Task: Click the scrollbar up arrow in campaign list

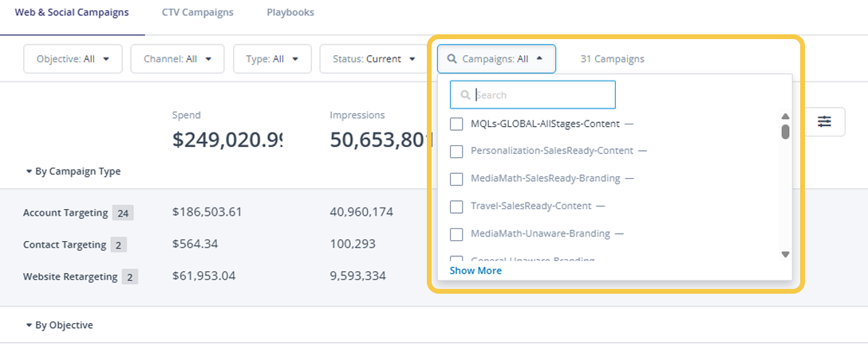Action: pyautogui.click(x=785, y=117)
